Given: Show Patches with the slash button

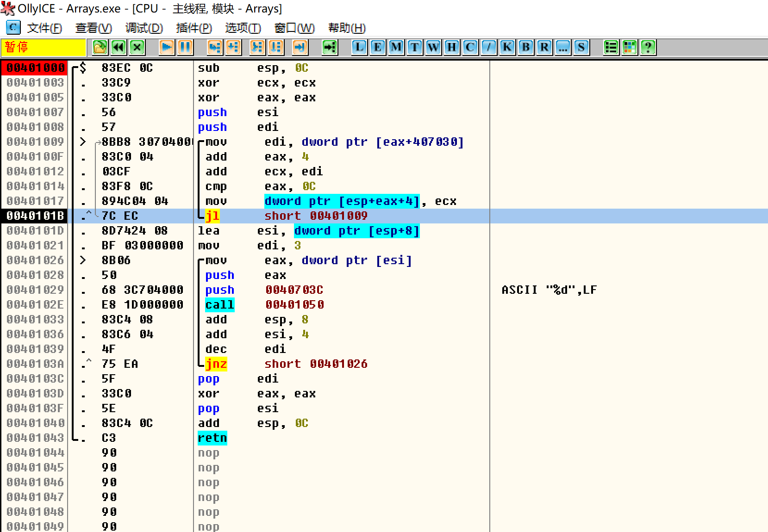Looking at the screenshot, I should (489, 47).
